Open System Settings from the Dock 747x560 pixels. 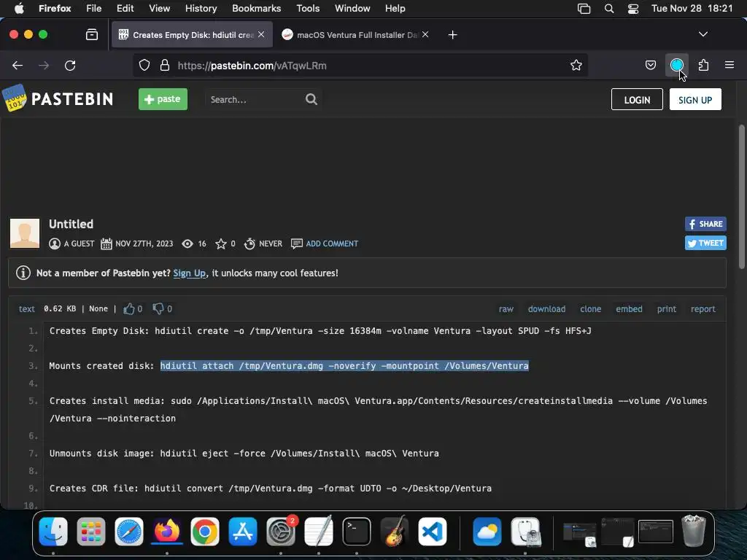point(281,531)
